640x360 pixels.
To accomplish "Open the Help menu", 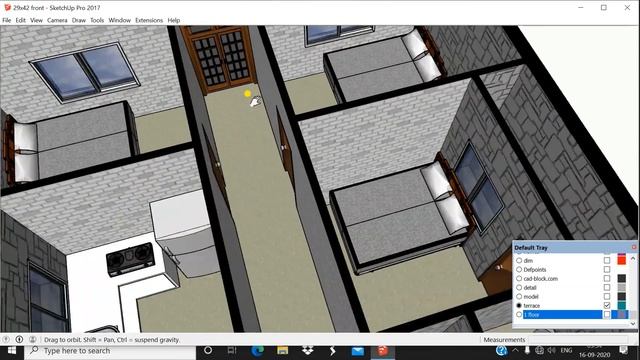I will click(174, 20).
